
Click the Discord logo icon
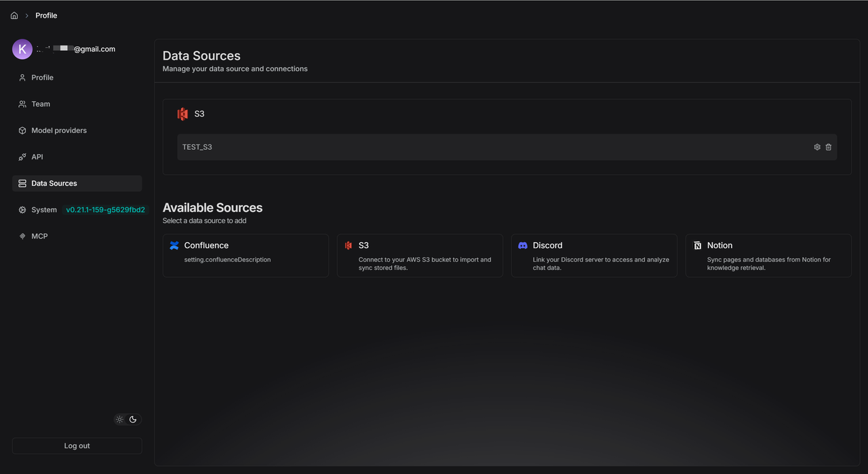[523, 245]
